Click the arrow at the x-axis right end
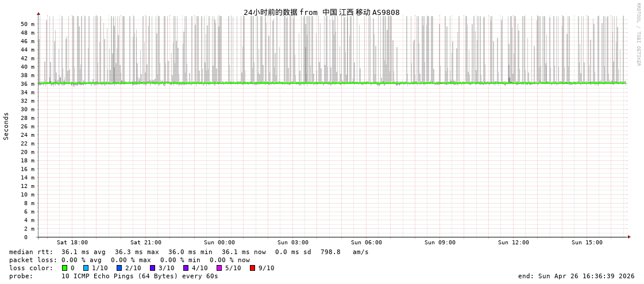 click(629, 237)
